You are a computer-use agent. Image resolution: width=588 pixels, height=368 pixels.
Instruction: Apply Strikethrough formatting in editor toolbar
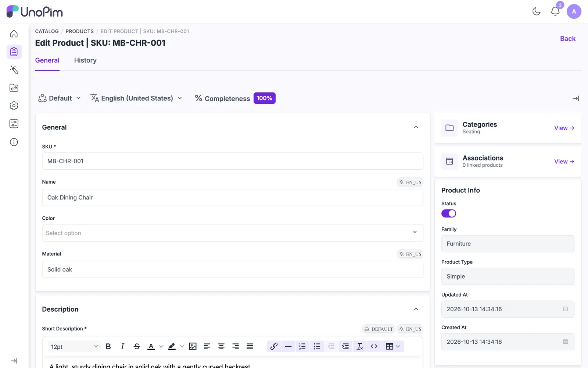point(137,346)
